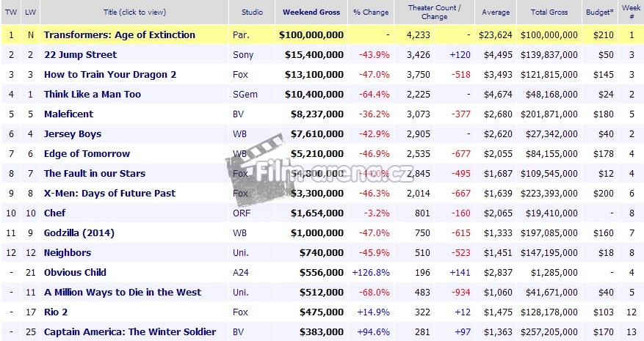Click the Studio column header
The height and width of the screenshot is (341, 644).
click(x=251, y=12)
